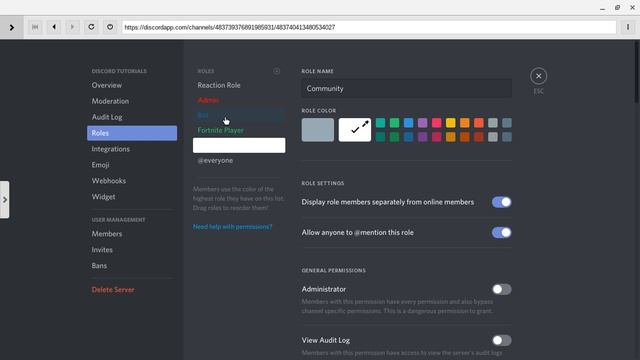640x360 pixels.
Task: Select the Reaction Role role
Action: [x=239, y=85]
